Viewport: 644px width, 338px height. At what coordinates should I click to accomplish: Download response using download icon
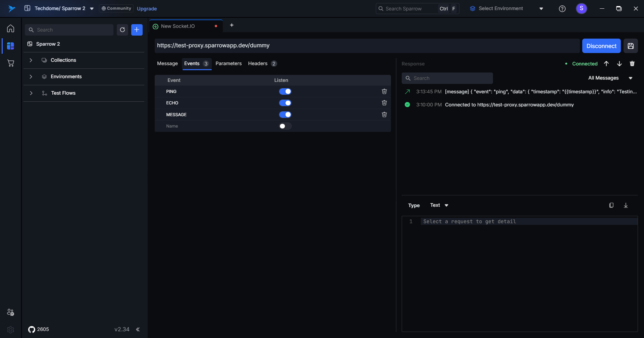[x=626, y=205]
